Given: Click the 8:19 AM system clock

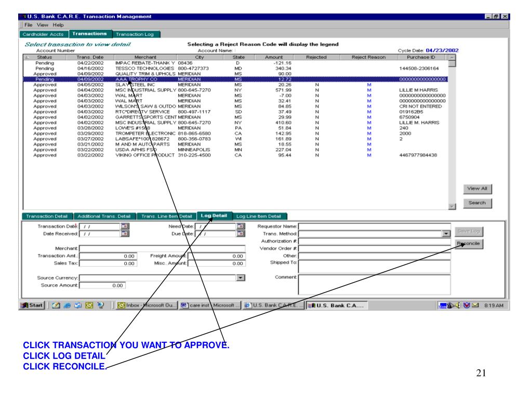Looking at the screenshot, I should 494,305.
